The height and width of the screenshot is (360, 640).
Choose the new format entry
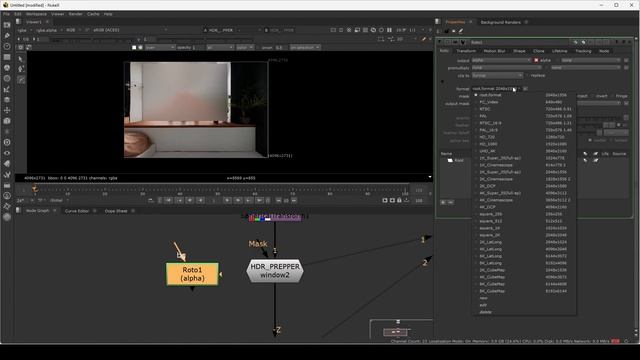tap(523, 298)
